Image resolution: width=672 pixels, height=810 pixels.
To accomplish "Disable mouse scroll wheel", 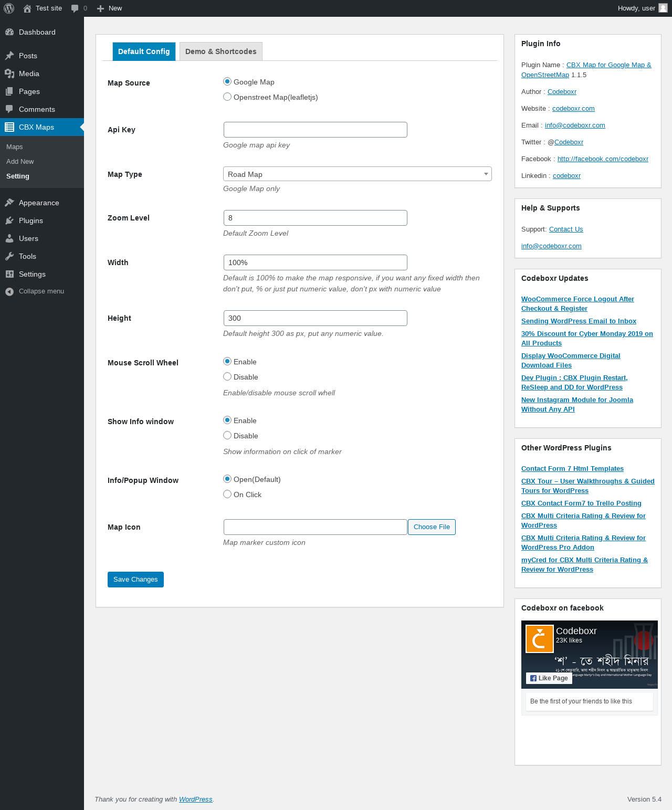I will (227, 376).
